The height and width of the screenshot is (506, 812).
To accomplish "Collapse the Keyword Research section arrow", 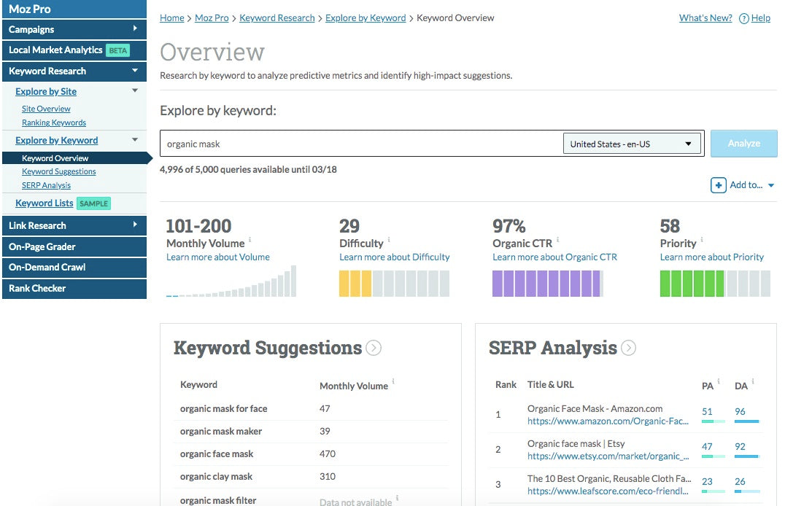I will 135,71.
